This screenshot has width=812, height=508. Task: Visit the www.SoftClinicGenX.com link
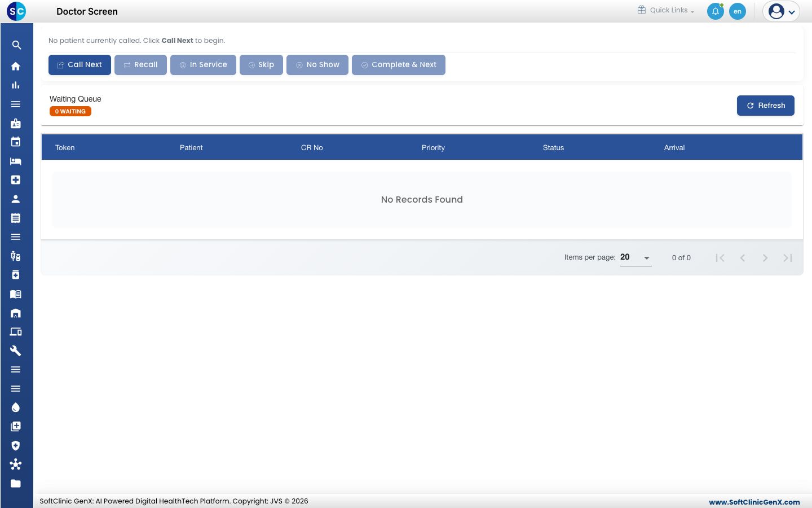pos(754,502)
